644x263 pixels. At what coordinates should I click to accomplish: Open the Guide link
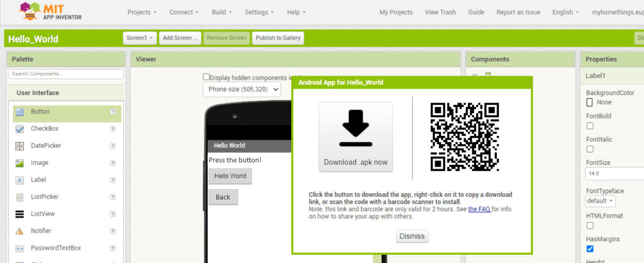click(476, 13)
